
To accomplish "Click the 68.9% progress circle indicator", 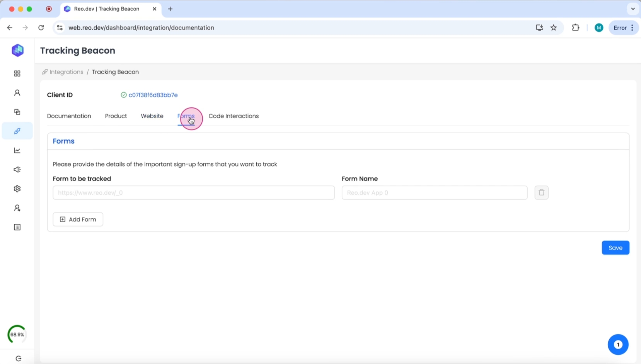I will [17, 334].
